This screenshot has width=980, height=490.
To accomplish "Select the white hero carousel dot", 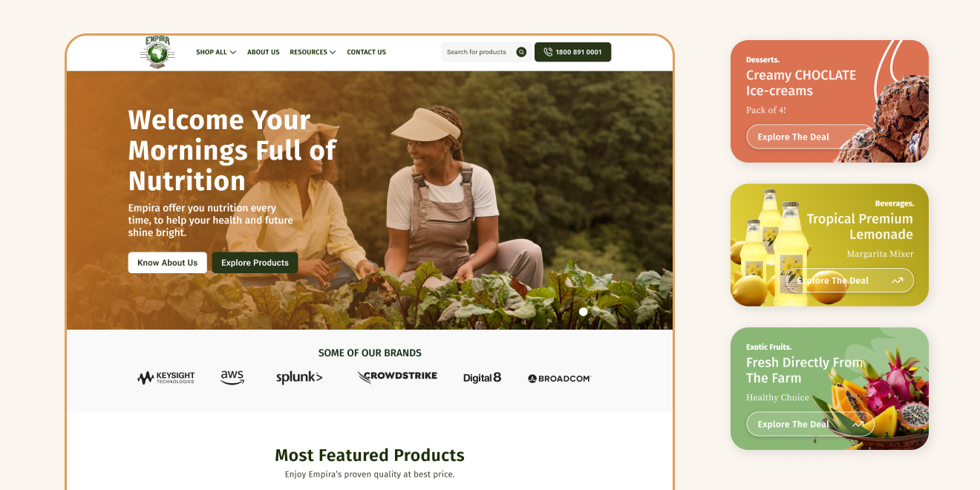I will click(584, 312).
